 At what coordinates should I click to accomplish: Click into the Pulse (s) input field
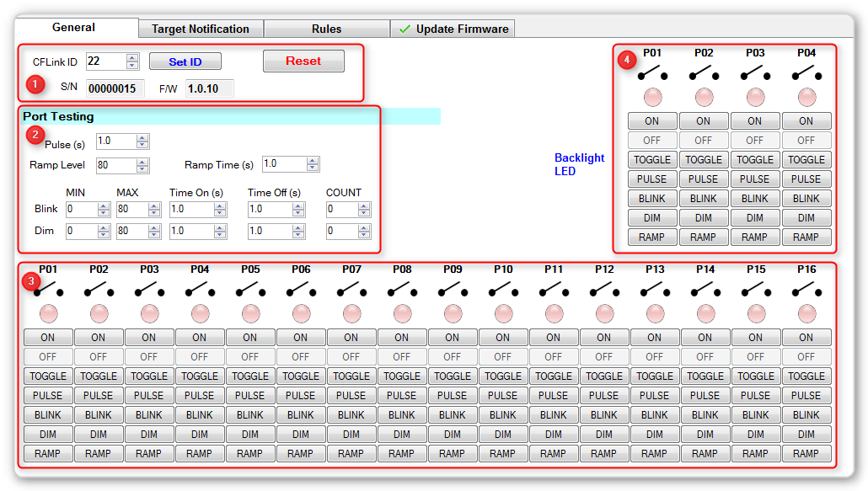(115, 141)
